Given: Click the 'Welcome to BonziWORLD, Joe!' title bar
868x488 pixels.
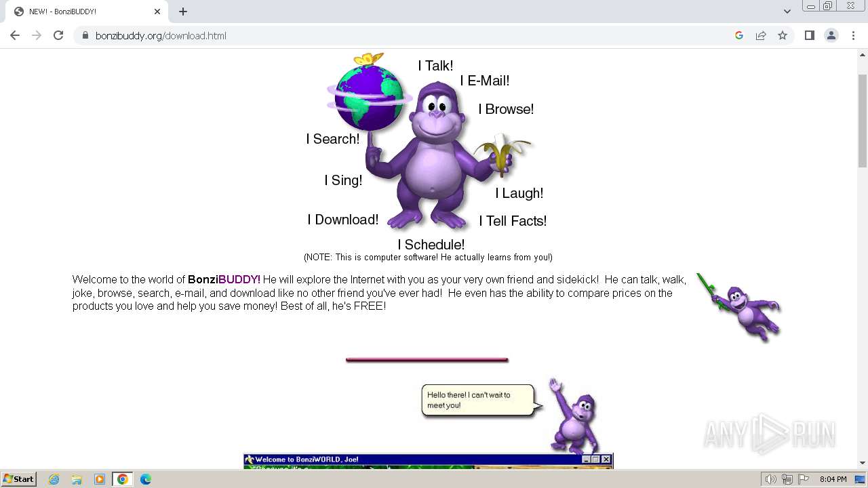Looking at the screenshot, I should (428, 460).
